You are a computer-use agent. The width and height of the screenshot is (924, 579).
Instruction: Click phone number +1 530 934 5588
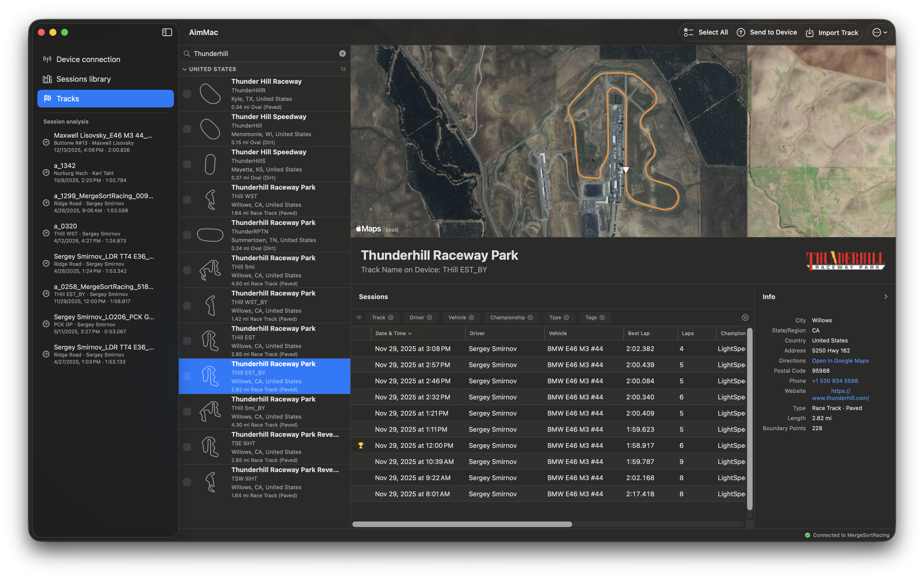(835, 381)
